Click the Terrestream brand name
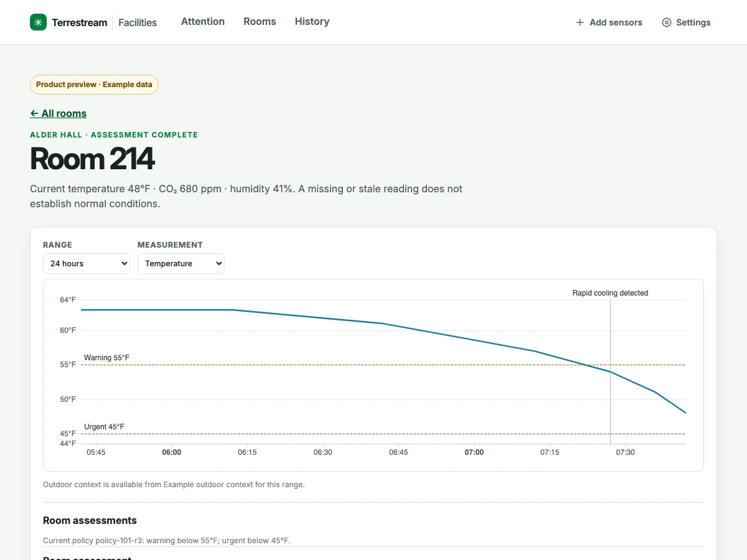Image resolution: width=747 pixels, height=560 pixels. click(x=80, y=22)
